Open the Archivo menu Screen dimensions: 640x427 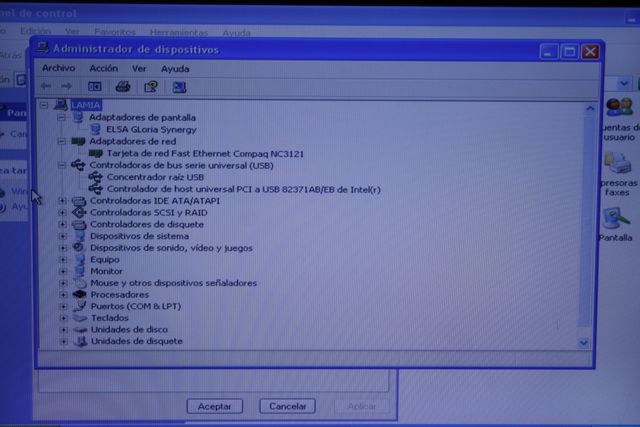59,68
